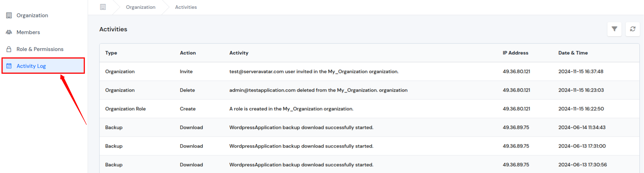Go to Role & Permissions section
This screenshot has height=173, width=644.
click(40, 49)
